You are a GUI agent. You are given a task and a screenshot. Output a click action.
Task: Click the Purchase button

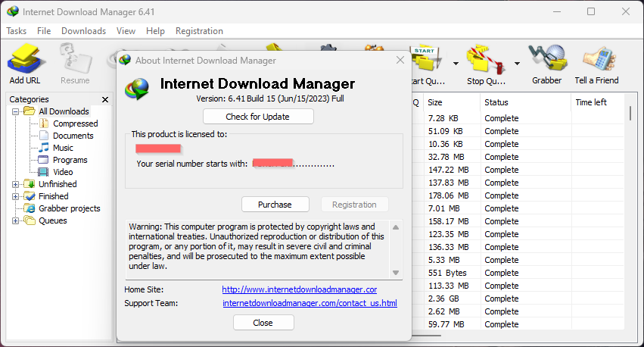point(275,205)
